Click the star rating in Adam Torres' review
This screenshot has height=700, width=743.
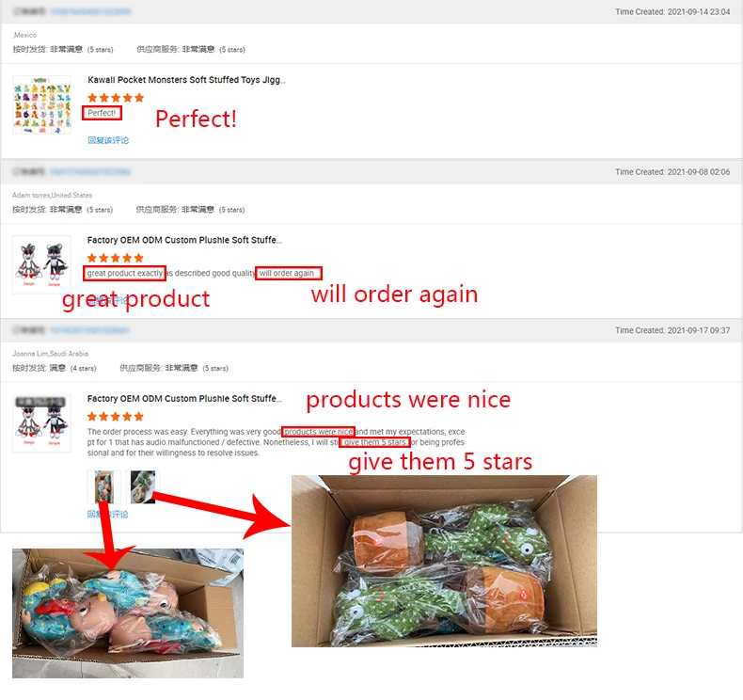[x=115, y=259]
